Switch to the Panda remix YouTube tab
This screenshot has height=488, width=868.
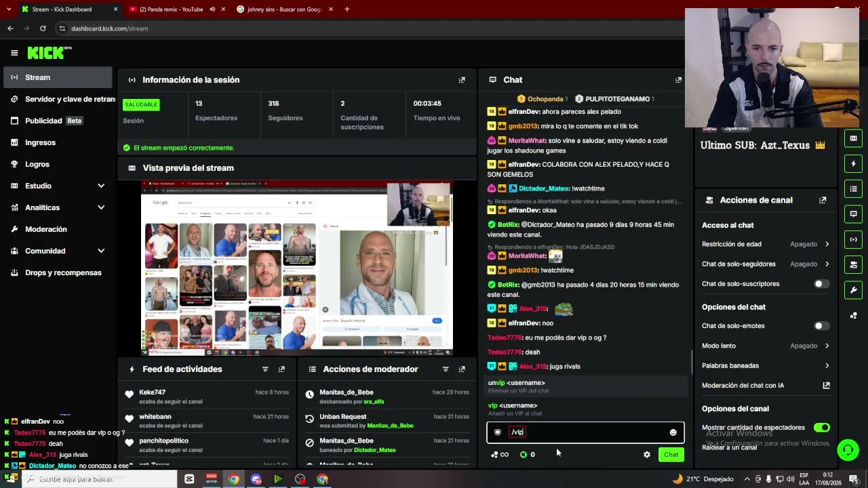coord(176,9)
